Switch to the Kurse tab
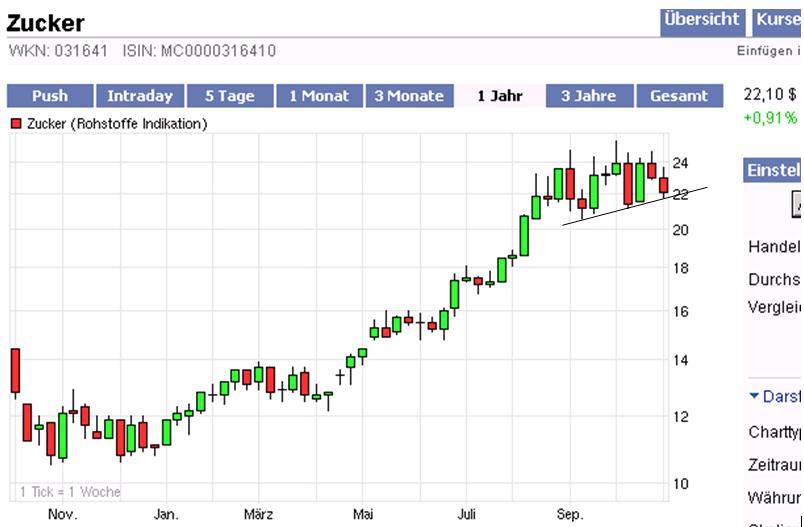 776,20
